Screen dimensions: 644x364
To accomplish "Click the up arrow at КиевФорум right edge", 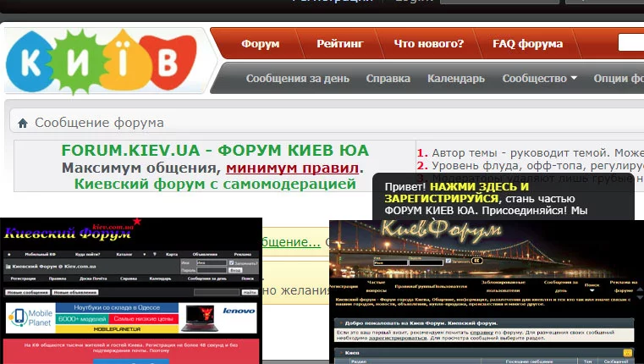I will [x=640, y=290].
